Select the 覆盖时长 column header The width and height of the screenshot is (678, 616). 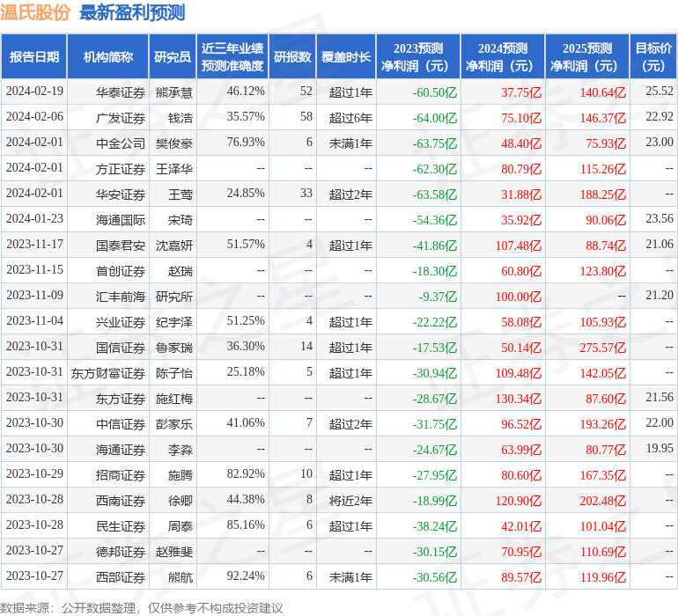[x=346, y=56]
